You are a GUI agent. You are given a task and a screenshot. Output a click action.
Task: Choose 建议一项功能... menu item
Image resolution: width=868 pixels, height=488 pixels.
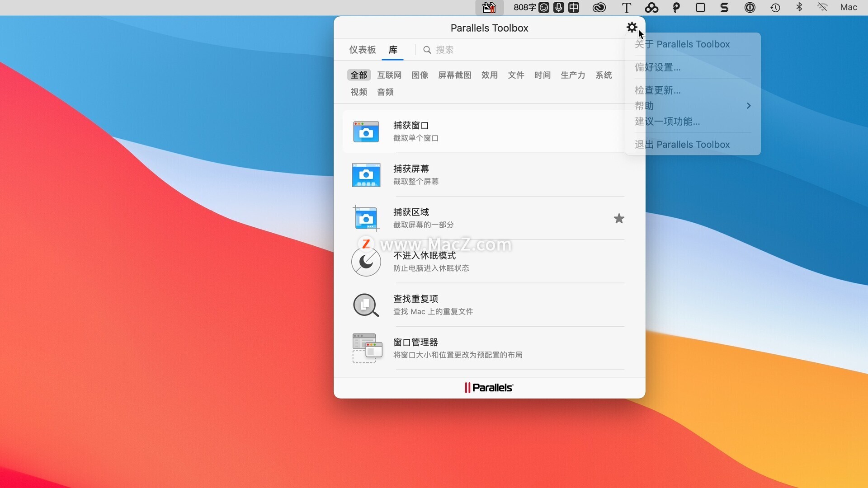(x=693, y=122)
